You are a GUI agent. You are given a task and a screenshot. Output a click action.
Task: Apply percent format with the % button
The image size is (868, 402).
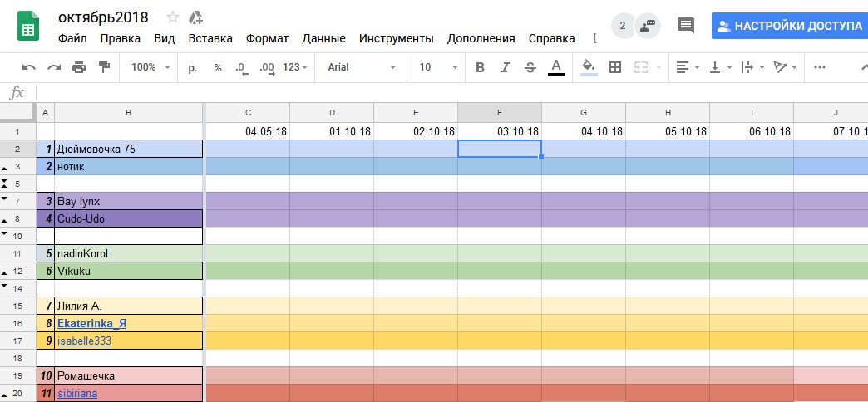click(218, 67)
